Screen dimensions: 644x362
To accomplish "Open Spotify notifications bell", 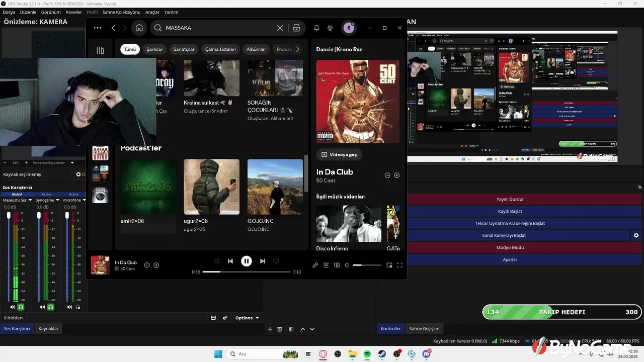I will point(316,28).
